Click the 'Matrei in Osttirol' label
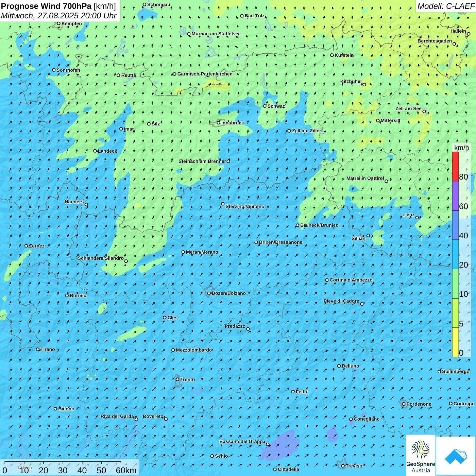 [x=365, y=178]
